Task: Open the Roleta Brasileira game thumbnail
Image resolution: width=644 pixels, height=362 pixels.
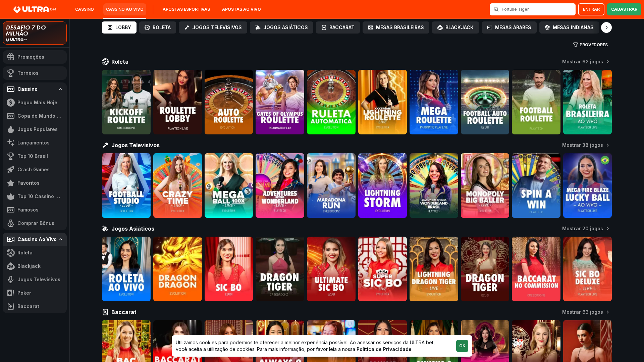Action: coord(587,102)
